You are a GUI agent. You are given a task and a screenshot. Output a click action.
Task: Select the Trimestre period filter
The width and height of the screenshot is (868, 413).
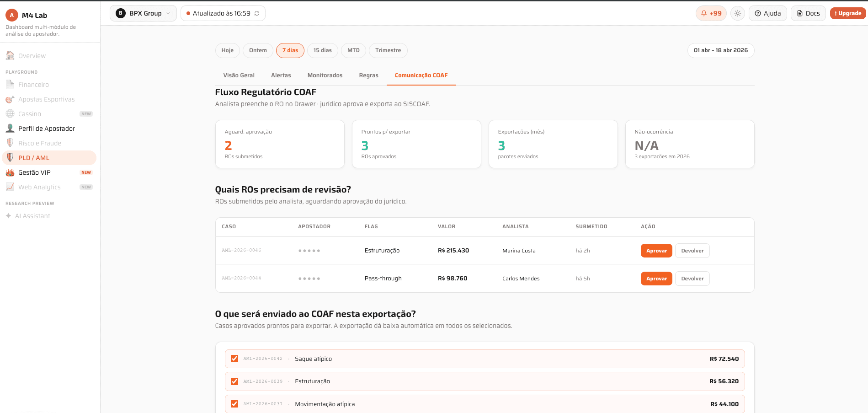tap(388, 50)
